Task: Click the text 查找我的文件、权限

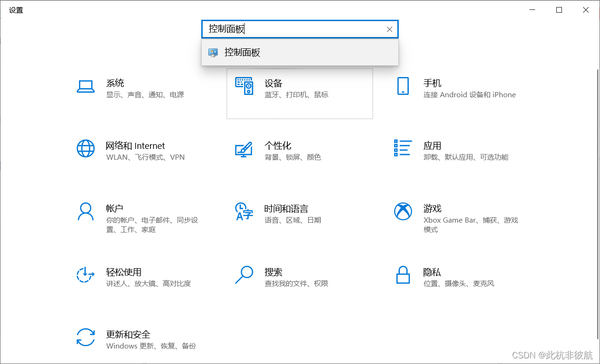Action: click(297, 284)
